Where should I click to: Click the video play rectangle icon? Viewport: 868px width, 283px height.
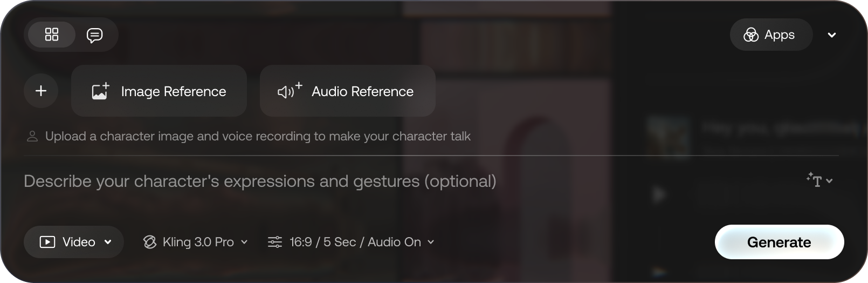[47, 242]
